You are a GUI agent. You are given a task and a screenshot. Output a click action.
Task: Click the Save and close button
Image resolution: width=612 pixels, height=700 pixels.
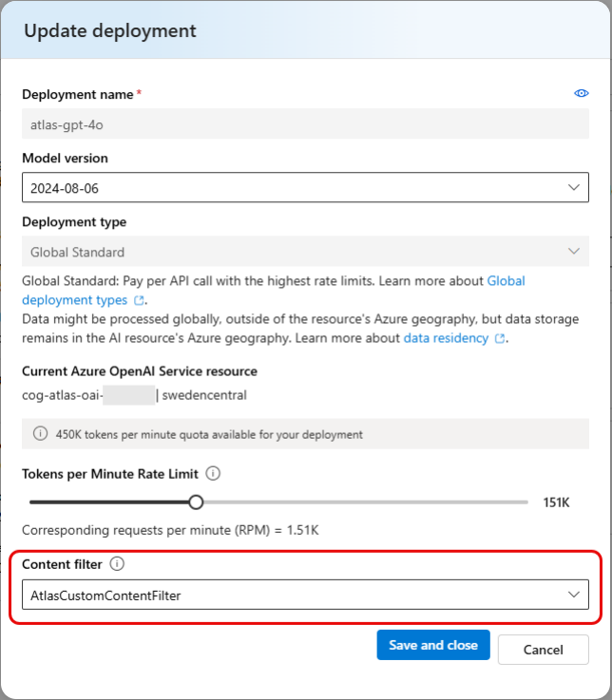[433, 645]
